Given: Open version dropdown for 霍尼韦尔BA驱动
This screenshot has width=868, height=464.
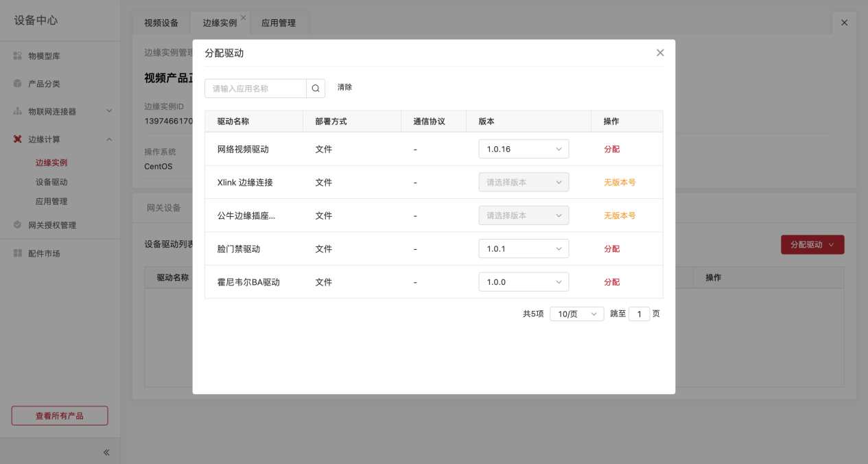Looking at the screenshot, I should (x=524, y=282).
